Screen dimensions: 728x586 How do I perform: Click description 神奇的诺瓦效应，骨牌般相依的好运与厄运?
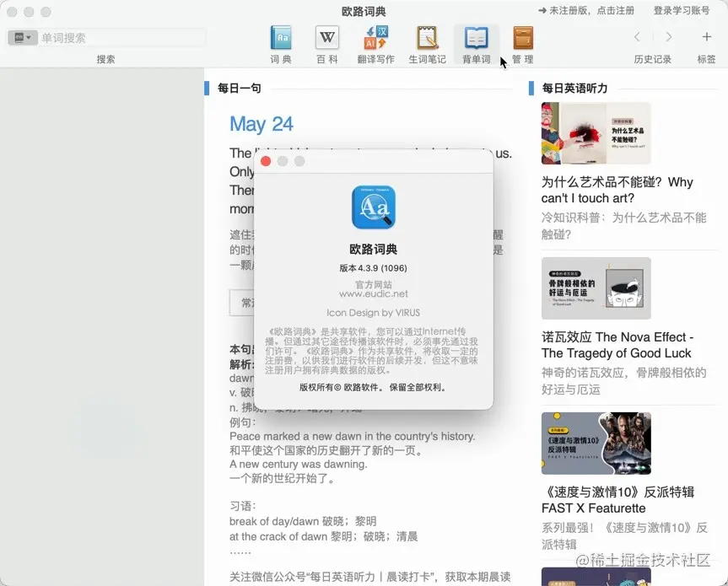(623, 381)
